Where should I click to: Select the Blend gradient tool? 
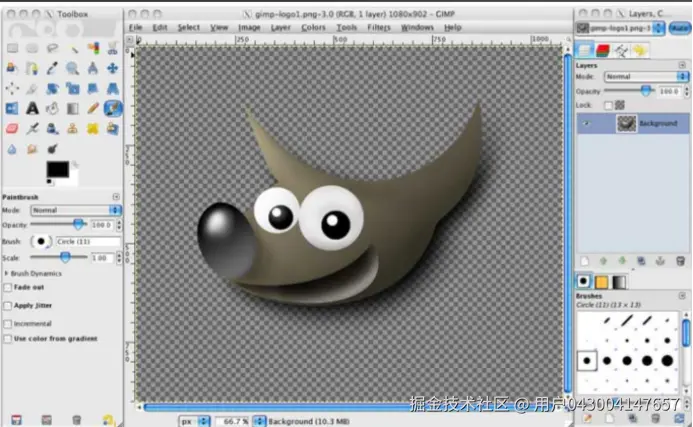tap(72, 108)
